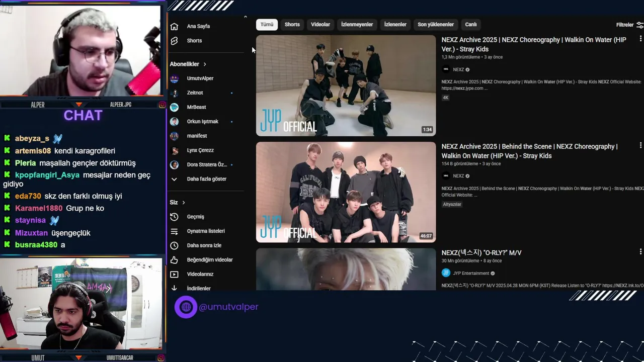Open the Filtreler filter icon

point(640,25)
